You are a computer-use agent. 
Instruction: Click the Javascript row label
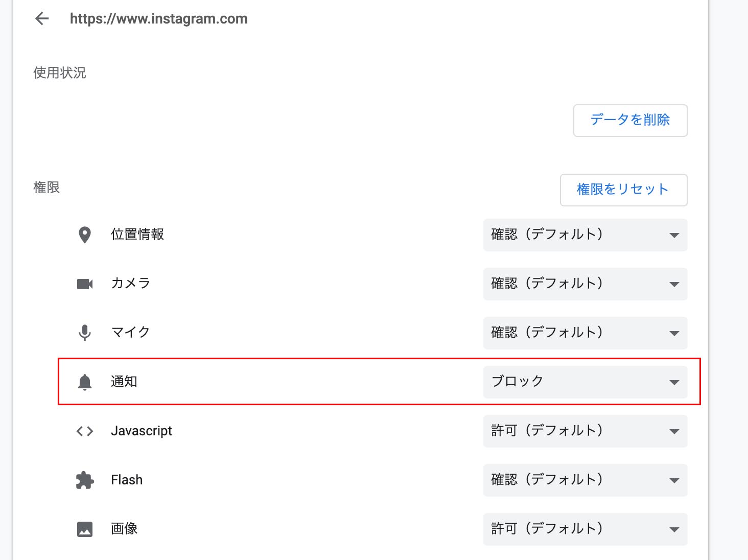click(142, 431)
